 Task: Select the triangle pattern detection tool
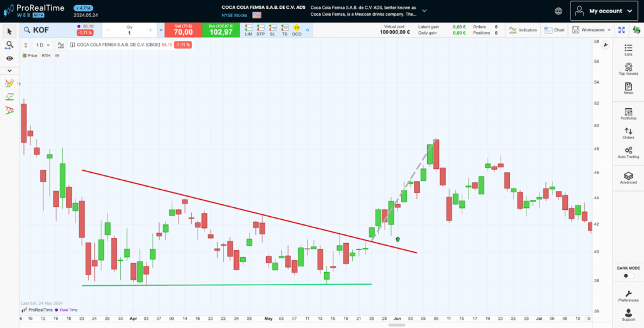pyautogui.click(x=9, y=110)
